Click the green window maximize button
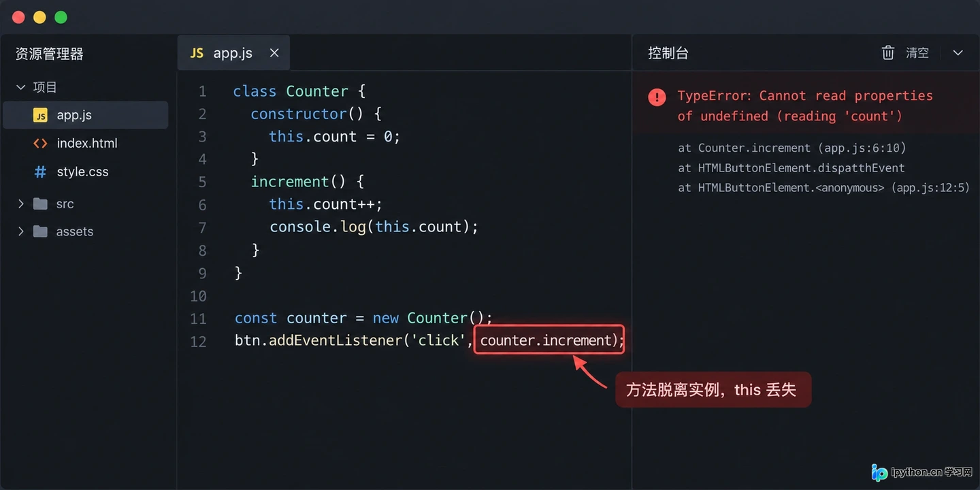The image size is (980, 490). click(x=61, y=17)
